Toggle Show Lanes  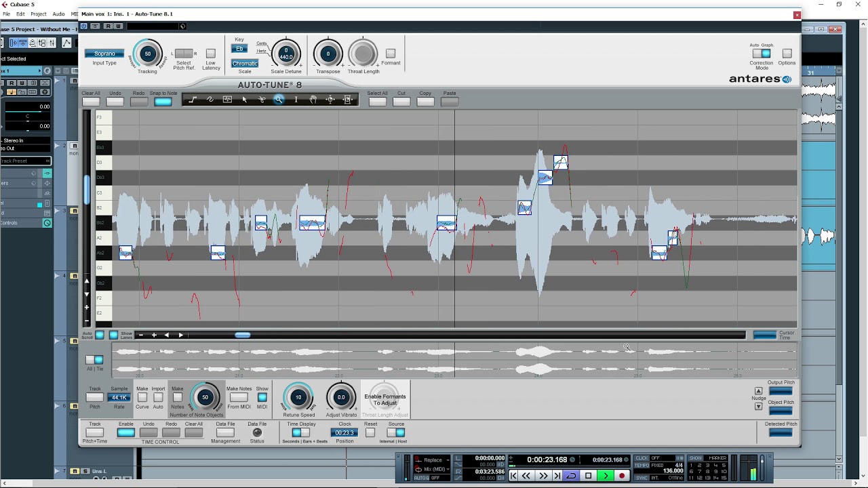(113, 335)
